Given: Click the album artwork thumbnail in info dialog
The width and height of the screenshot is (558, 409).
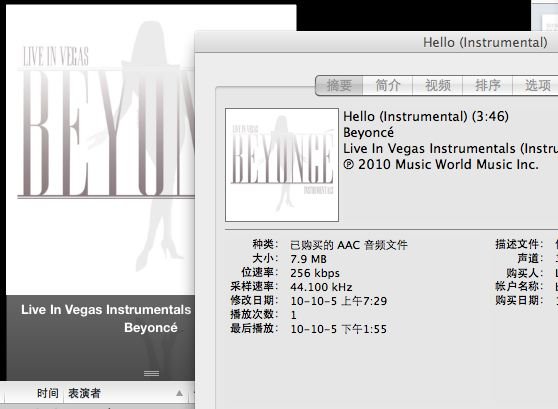Looking at the screenshot, I should (x=282, y=165).
